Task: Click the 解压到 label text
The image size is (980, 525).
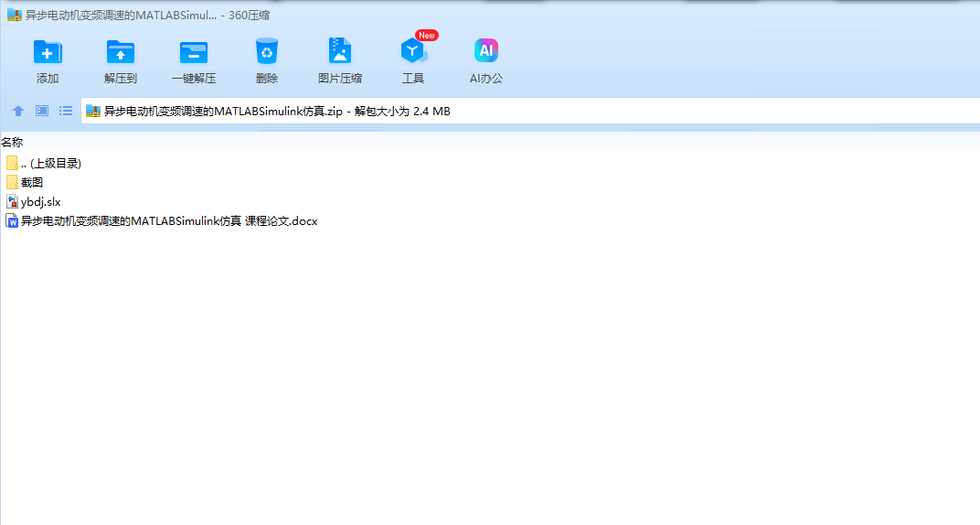Action: click(x=121, y=78)
